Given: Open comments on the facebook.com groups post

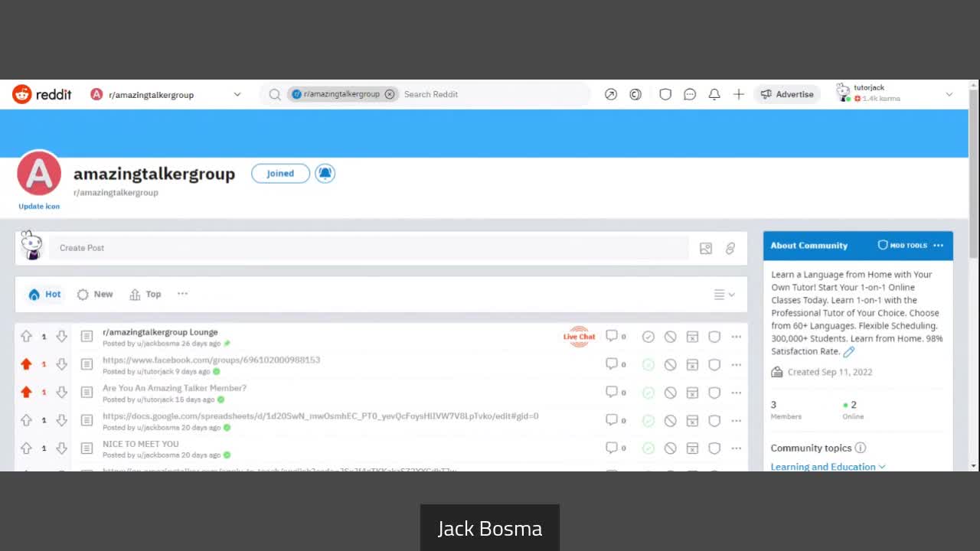Looking at the screenshot, I should click(616, 364).
